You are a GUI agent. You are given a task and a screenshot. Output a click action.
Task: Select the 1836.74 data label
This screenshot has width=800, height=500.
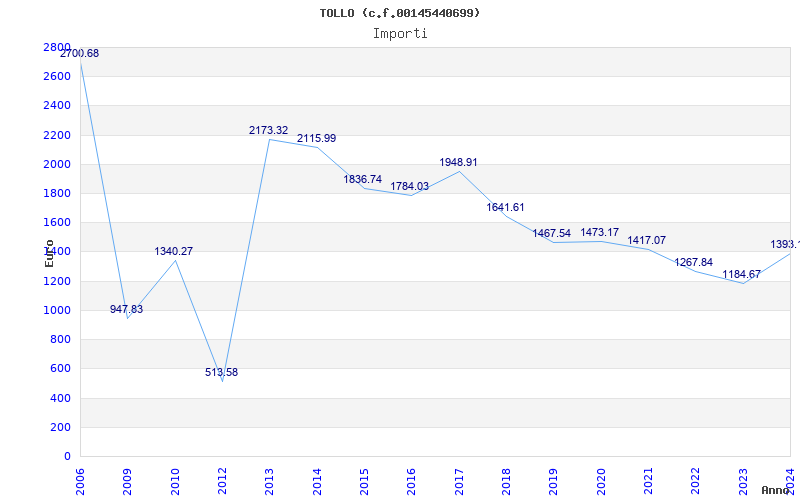[x=362, y=179]
